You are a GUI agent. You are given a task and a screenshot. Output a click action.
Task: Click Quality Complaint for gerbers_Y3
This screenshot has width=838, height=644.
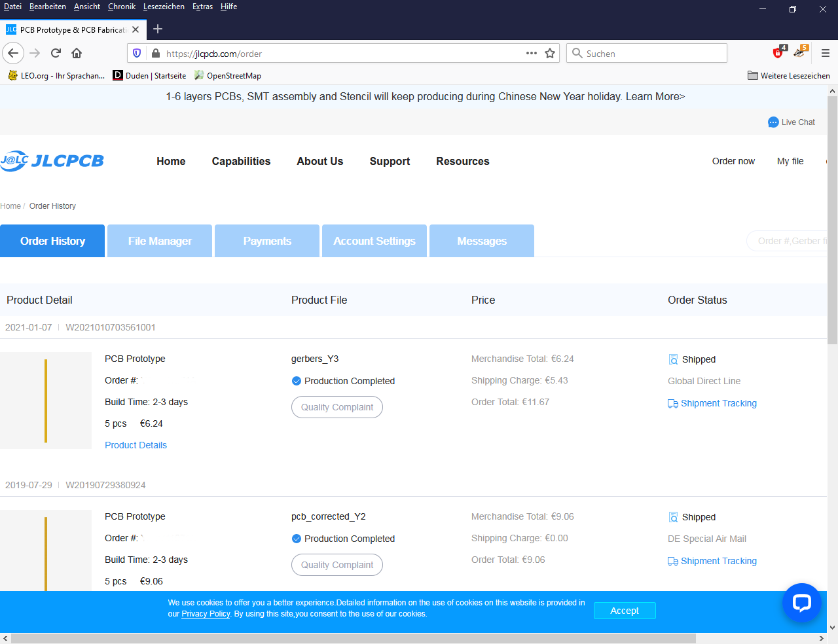pos(337,407)
